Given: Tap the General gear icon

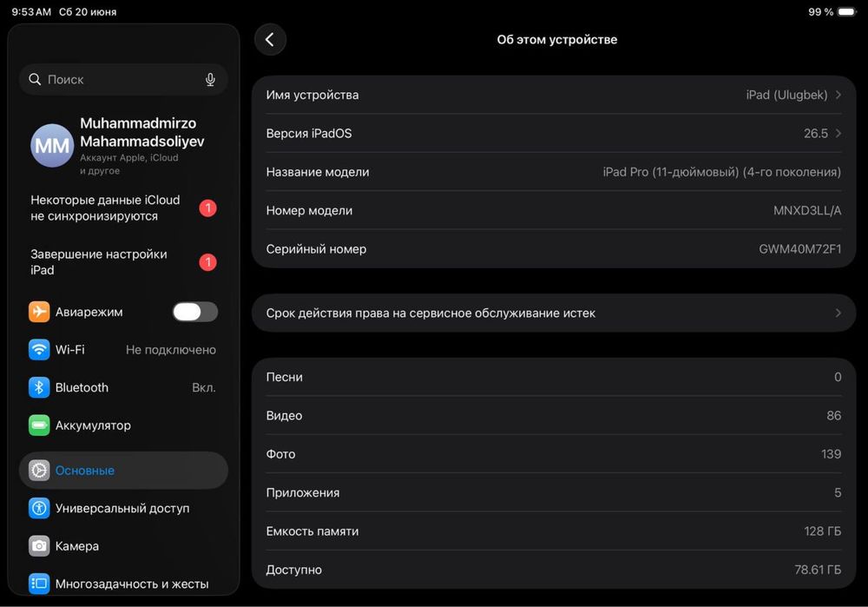Looking at the screenshot, I should pyautogui.click(x=39, y=470).
